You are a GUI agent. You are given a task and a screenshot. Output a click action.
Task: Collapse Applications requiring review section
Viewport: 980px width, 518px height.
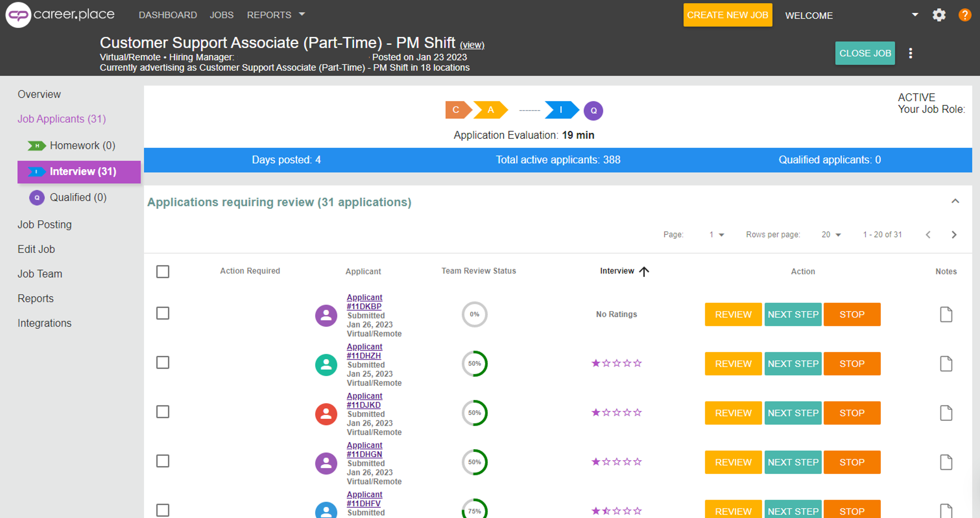[x=955, y=201]
